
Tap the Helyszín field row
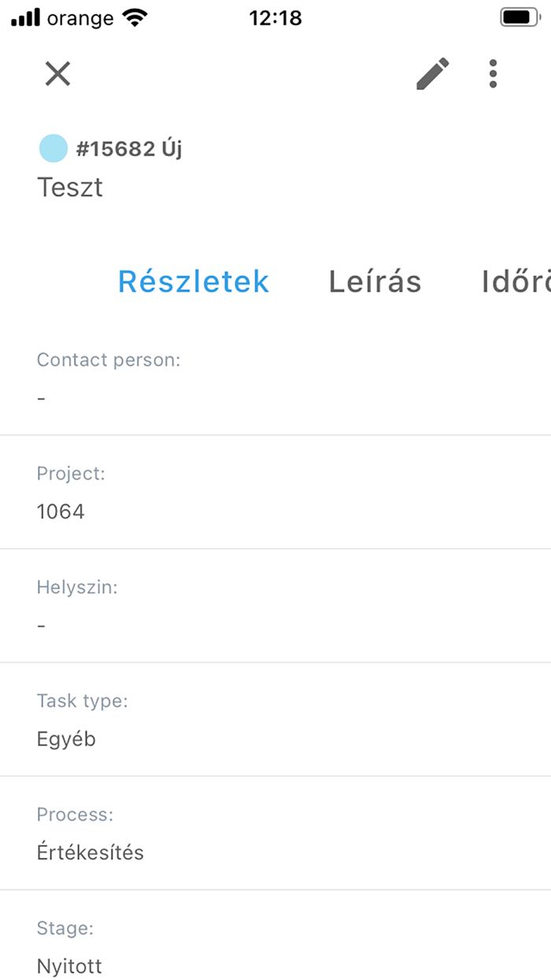click(275, 606)
